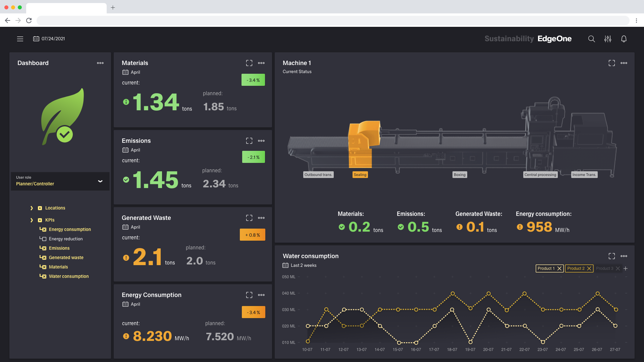The image size is (644, 362).
Task: Expand the Locations tree node
Action: (x=32, y=208)
